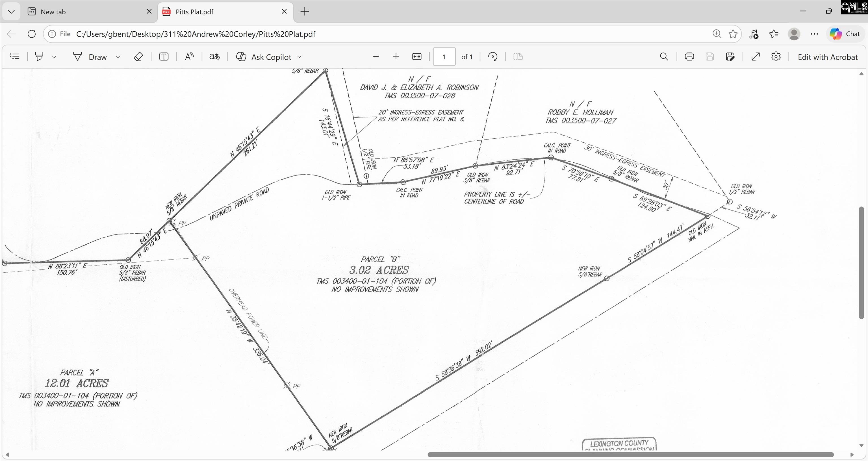Click the Save as icon

730,56
